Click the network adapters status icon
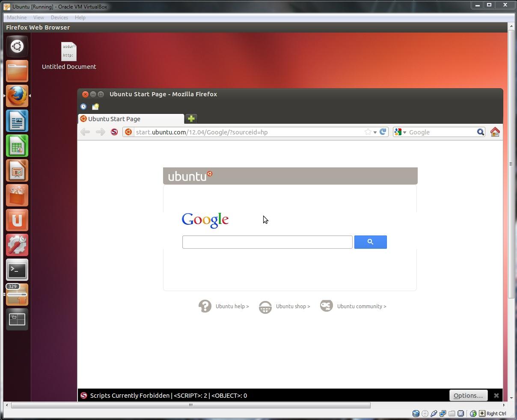 [443, 414]
